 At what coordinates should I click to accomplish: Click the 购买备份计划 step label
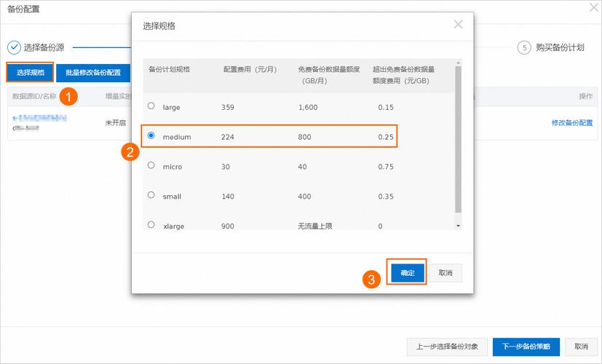pos(561,47)
